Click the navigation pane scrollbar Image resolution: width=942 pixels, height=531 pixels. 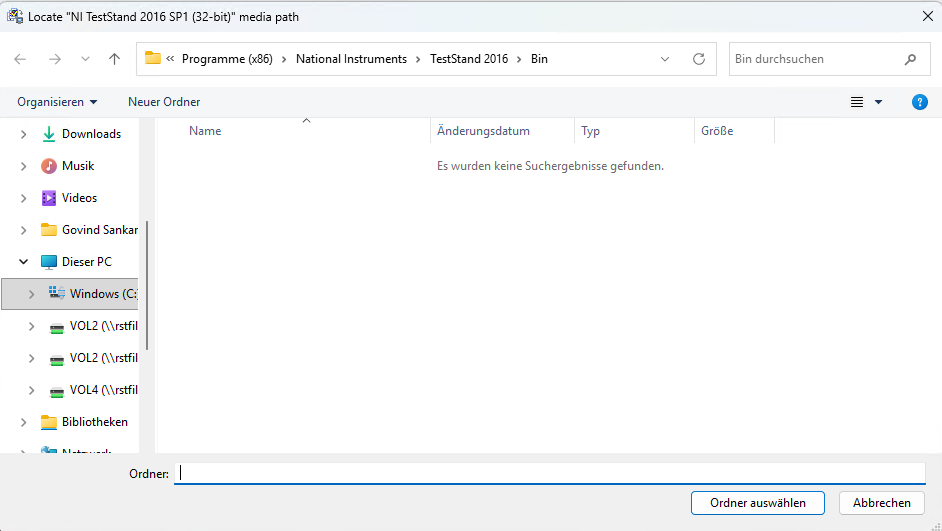pyautogui.click(x=147, y=285)
